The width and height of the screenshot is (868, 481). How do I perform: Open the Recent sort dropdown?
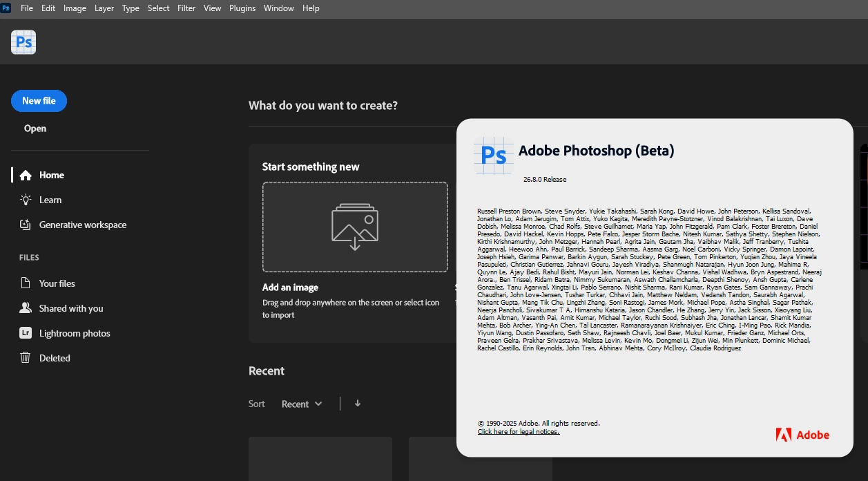click(x=302, y=404)
